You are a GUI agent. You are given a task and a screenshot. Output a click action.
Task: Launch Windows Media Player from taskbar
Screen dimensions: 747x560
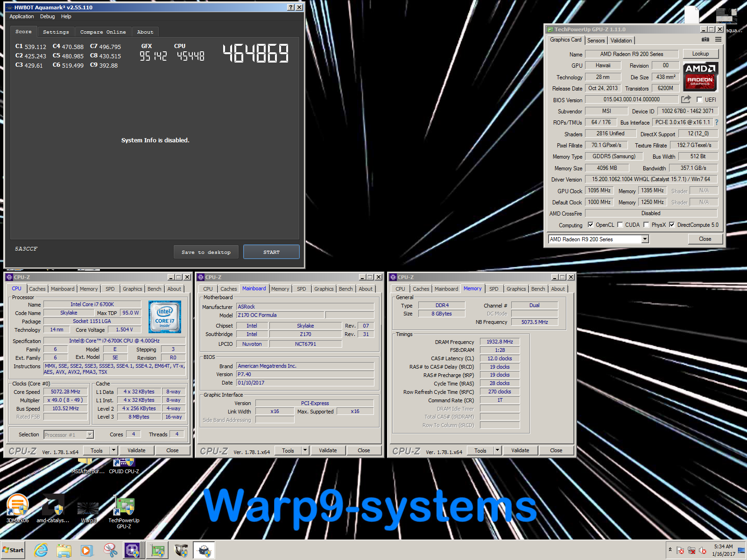pyautogui.click(x=86, y=551)
